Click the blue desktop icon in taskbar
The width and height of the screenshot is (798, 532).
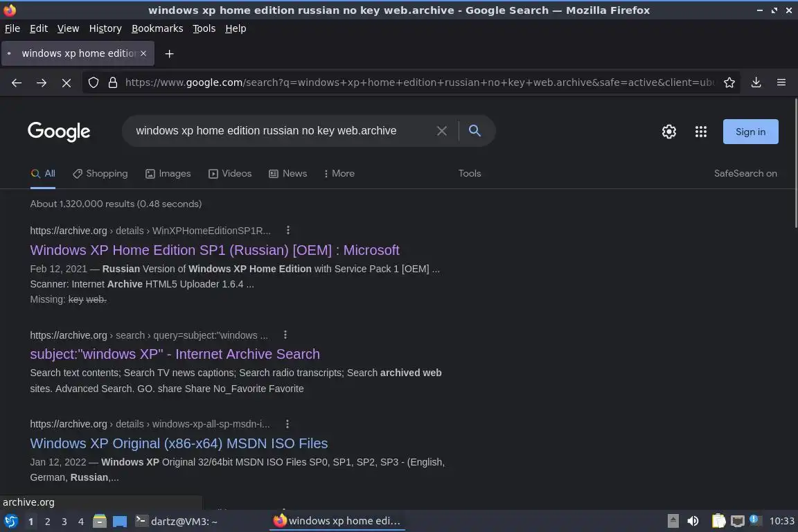[120, 522]
